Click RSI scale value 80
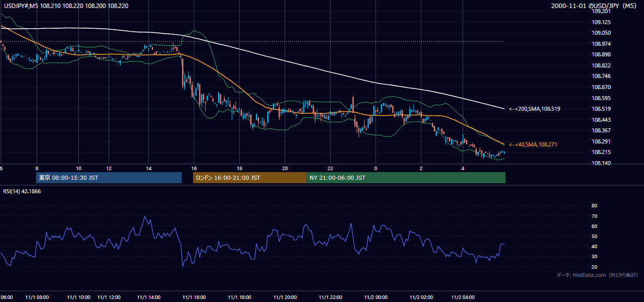The image size is (644, 302). coord(594,206)
